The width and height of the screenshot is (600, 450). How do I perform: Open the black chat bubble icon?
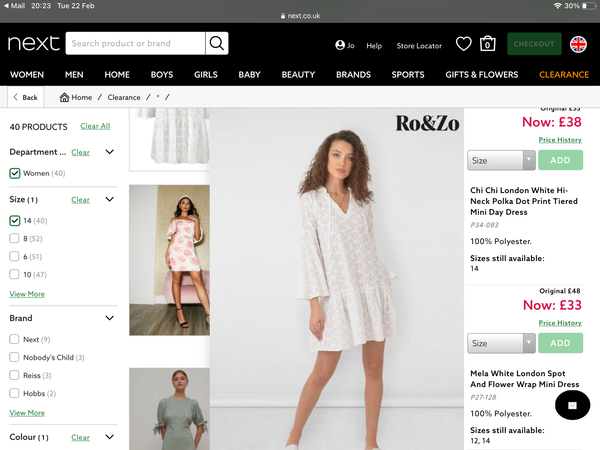pos(572,405)
